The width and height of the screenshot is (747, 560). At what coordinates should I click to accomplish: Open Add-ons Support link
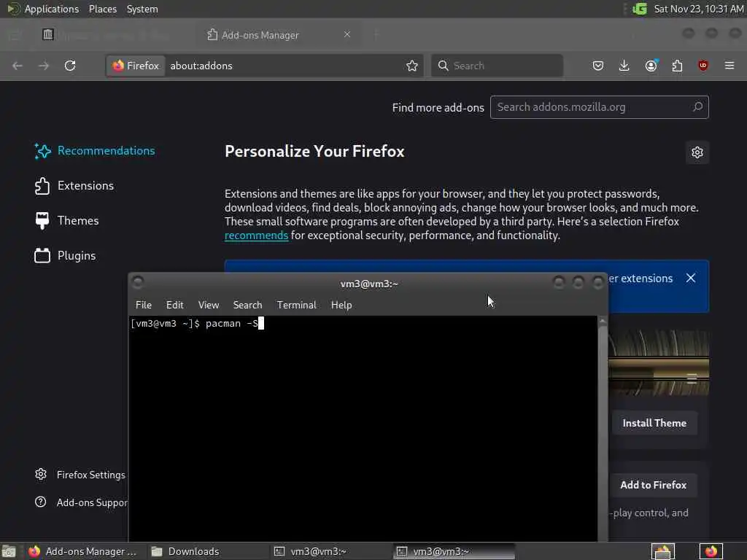pyautogui.click(x=81, y=502)
